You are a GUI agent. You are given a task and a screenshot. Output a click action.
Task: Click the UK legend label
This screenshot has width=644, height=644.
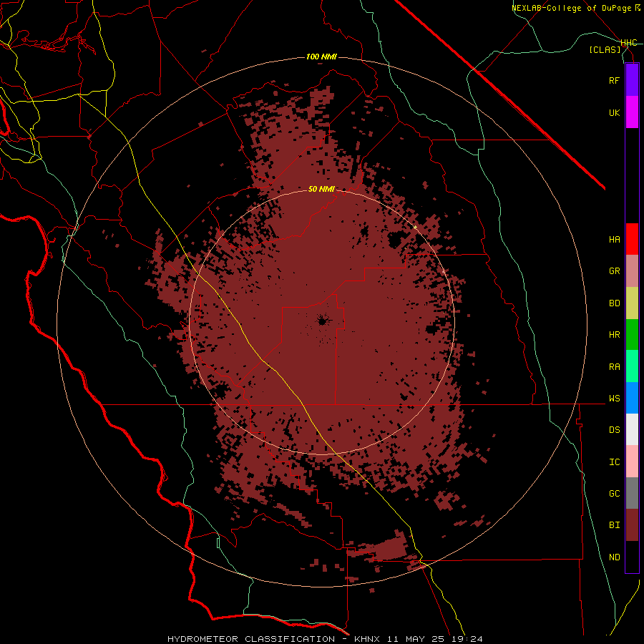pyautogui.click(x=615, y=112)
